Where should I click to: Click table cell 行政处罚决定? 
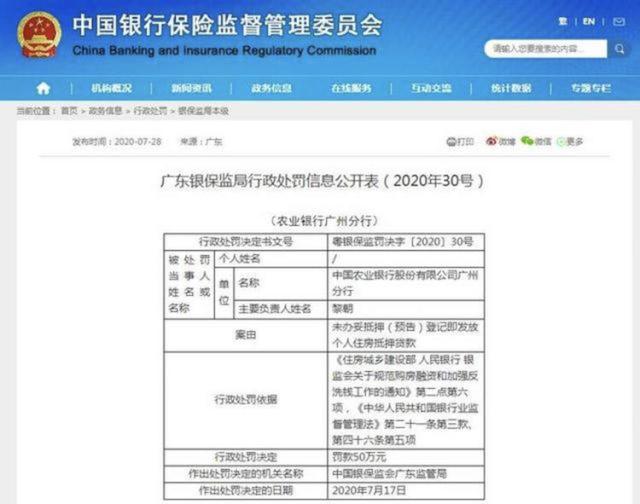(246, 457)
